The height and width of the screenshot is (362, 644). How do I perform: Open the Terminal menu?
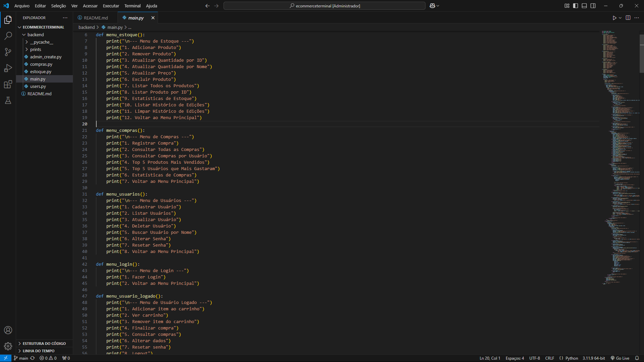pos(132,6)
